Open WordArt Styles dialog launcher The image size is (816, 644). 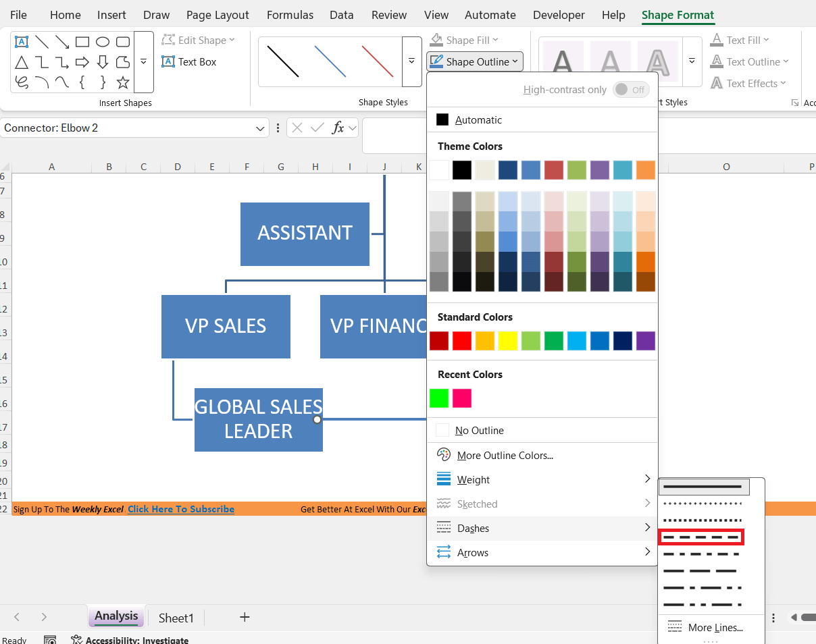click(794, 103)
